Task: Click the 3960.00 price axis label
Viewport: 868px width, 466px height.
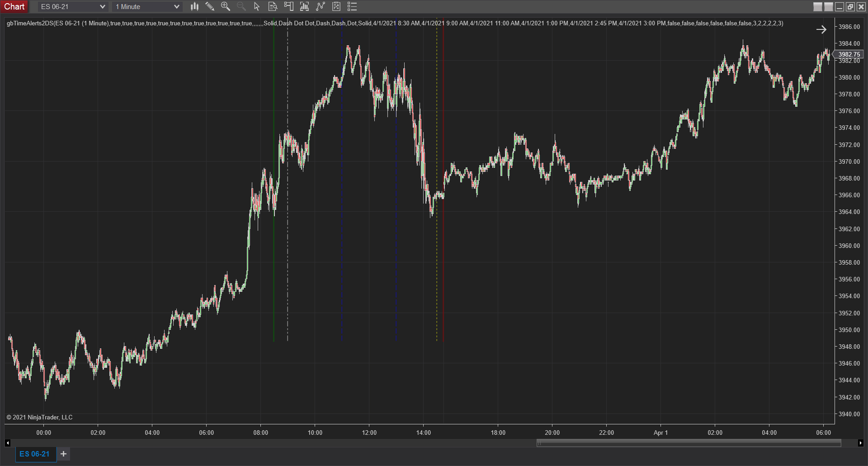Action: [849, 246]
